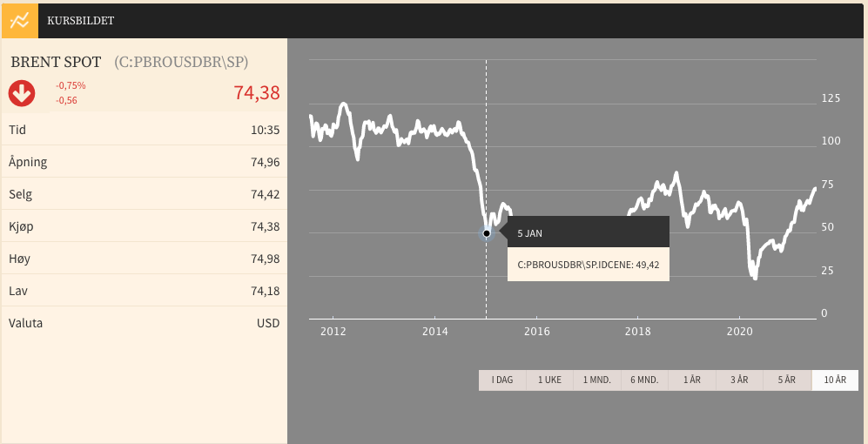Click the Valuta USD row

pos(144,323)
